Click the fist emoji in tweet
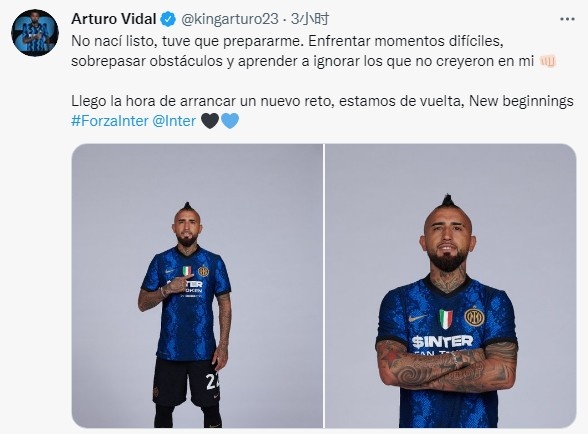588x434 pixels. 548,61
